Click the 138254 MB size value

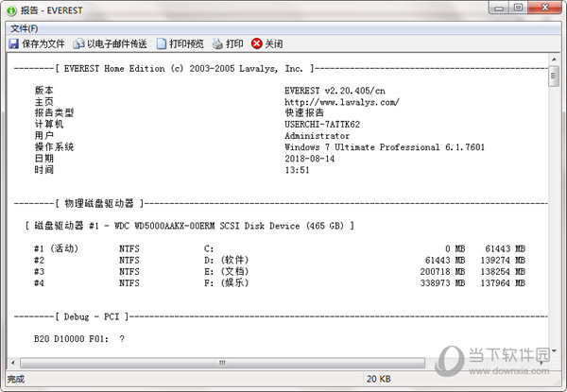pyautogui.click(x=503, y=271)
